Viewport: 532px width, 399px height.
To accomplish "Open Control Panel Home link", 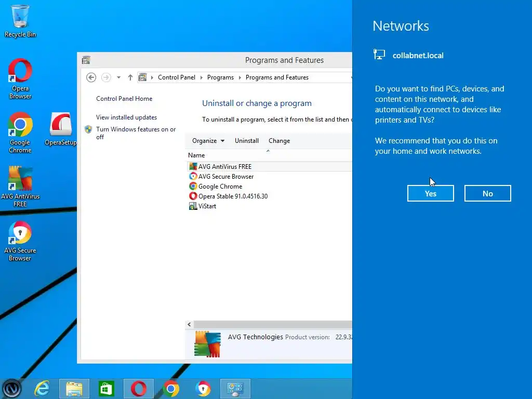I will coord(124,99).
